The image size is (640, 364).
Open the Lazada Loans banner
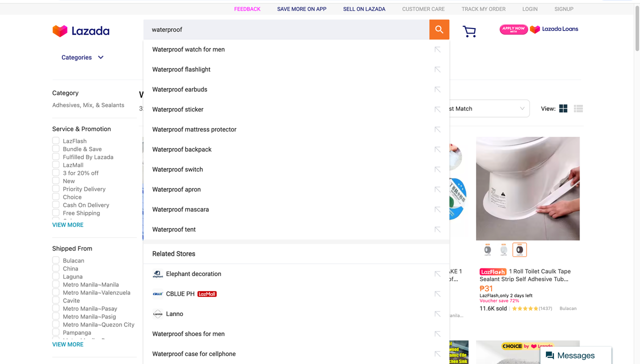(x=539, y=29)
